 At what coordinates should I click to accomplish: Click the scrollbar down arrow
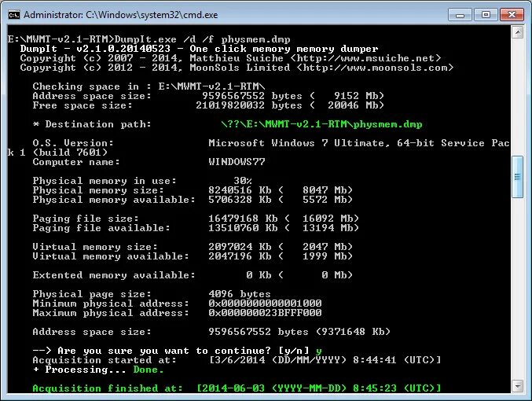tap(517, 386)
